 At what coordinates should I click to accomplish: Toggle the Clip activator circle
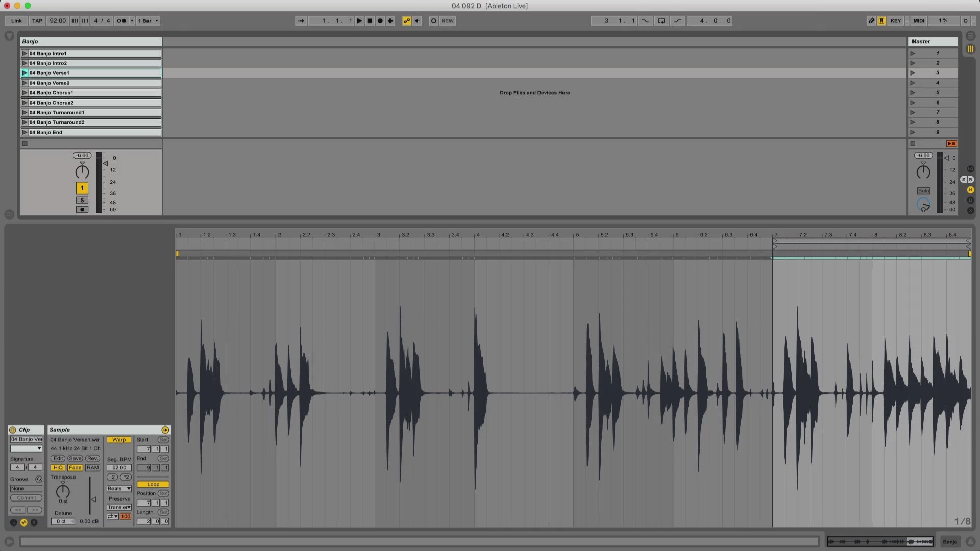tap(13, 430)
